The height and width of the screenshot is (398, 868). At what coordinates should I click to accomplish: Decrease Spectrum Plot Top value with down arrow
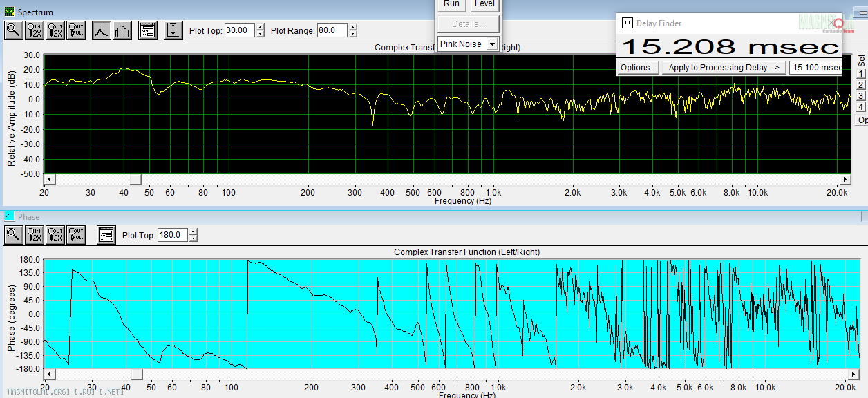click(x=260, y=34)
